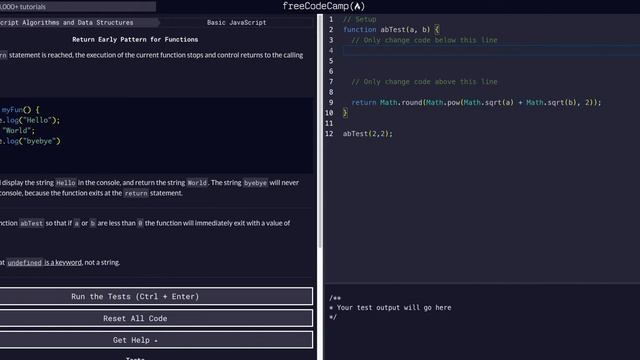The width and height of the screenshot is (640, 360).
Task: Click the 'Only change code below this line' comment
Action: point(424,40)
